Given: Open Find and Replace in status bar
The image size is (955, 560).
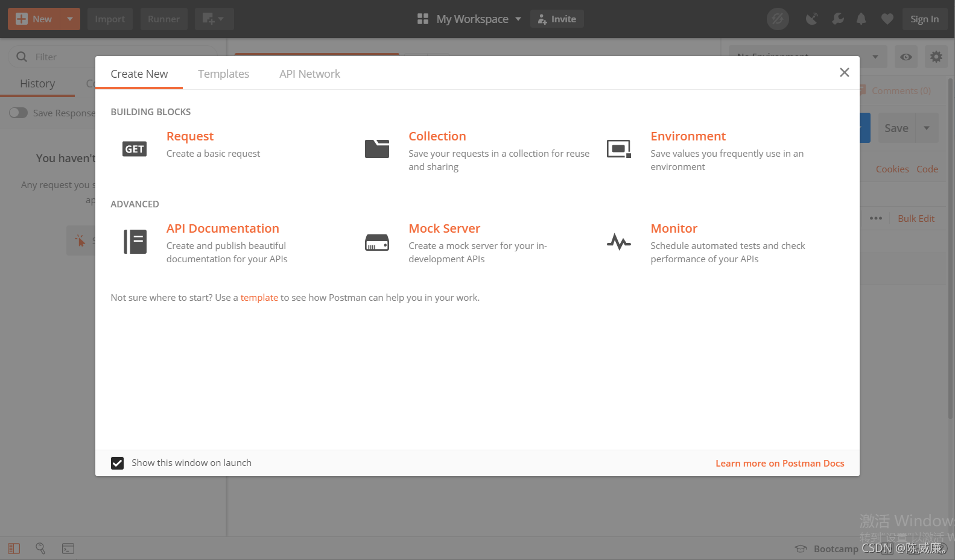Looking at the screenshot, I should coord(40,549).
